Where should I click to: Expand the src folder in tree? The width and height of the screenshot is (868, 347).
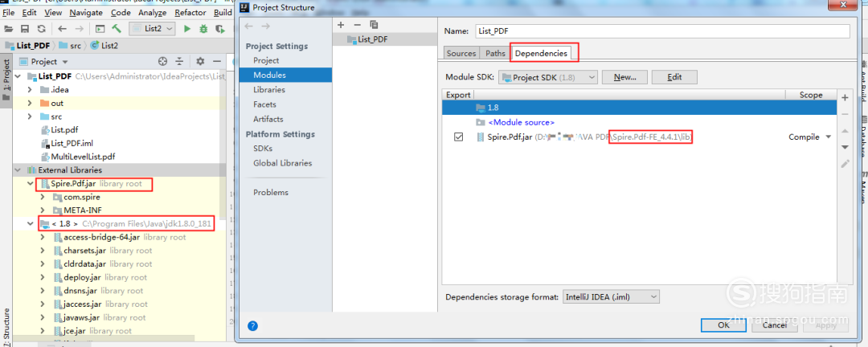tap(31, 116)
